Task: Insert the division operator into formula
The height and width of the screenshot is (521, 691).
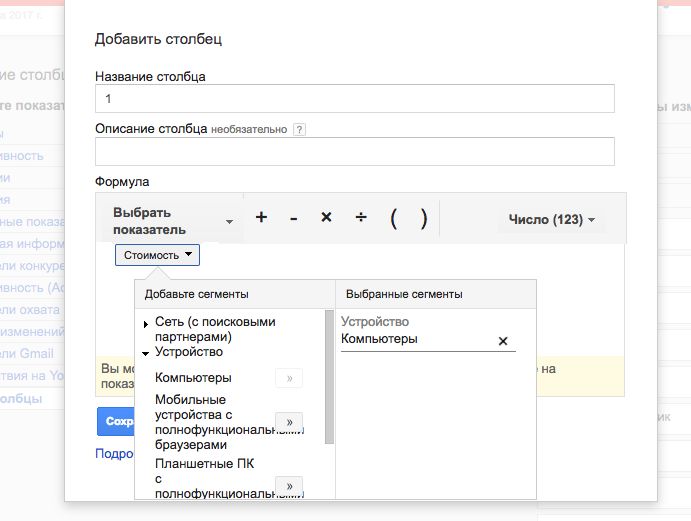Action: pos(361,217)
